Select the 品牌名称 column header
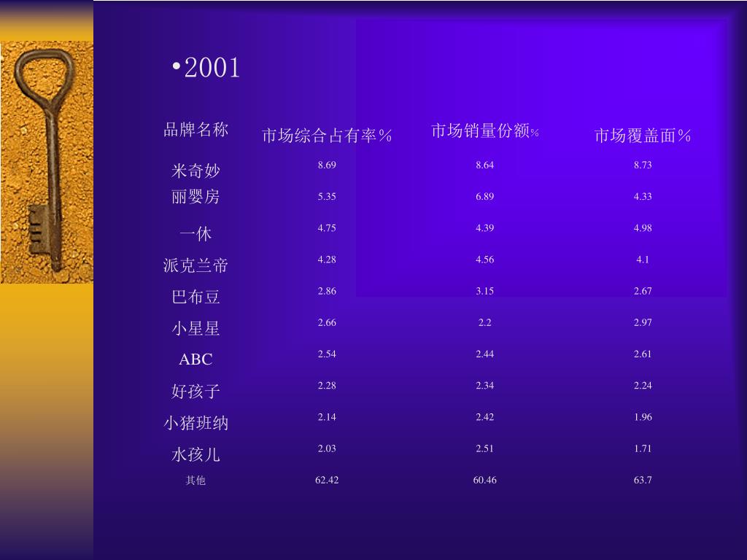747x560 pixels. pyautogui.click(x=196, y=130)
